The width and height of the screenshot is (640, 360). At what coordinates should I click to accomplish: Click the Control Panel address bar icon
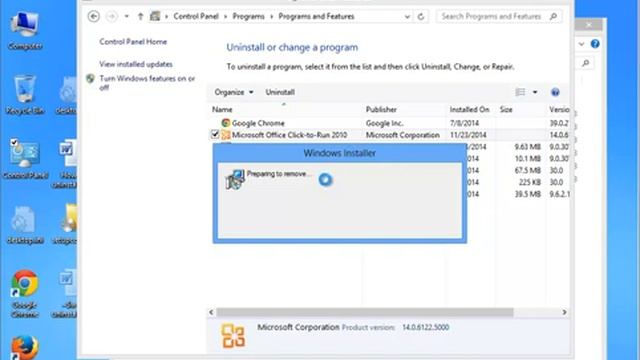tap(155, 16)
